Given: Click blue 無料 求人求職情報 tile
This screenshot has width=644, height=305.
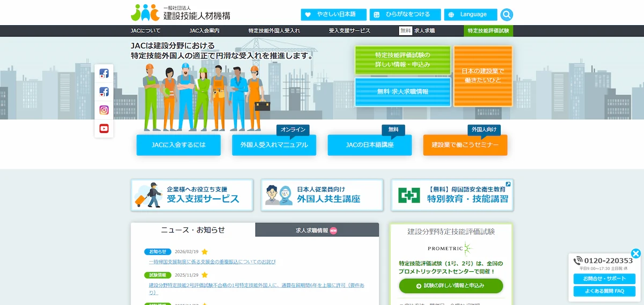Looking at the screenshot, I should [x=403, y=92].
